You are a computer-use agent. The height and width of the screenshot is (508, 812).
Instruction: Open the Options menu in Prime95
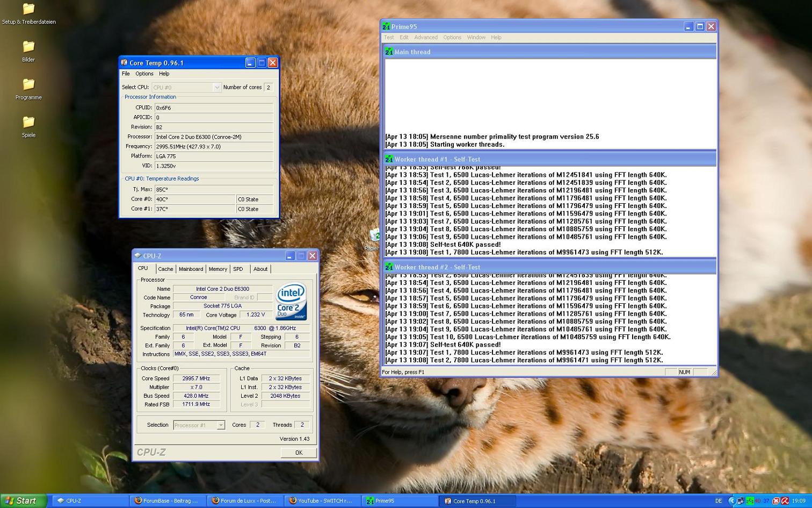coord(452,37)
